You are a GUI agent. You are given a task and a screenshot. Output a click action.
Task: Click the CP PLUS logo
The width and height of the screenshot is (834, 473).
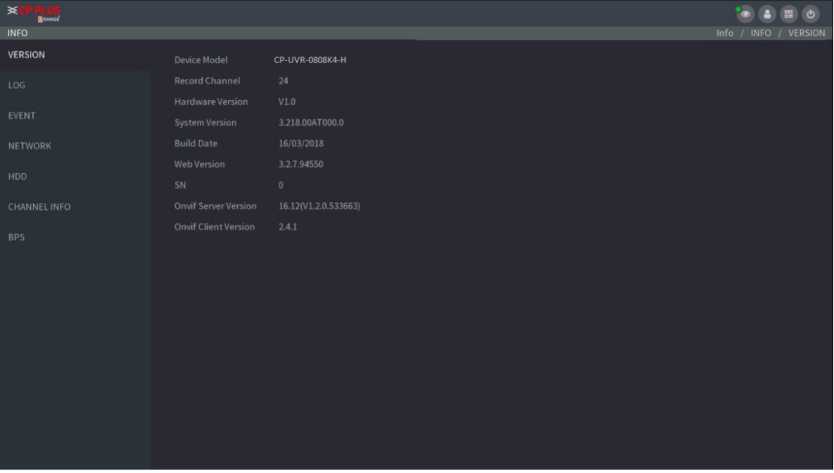coord(35,13)
